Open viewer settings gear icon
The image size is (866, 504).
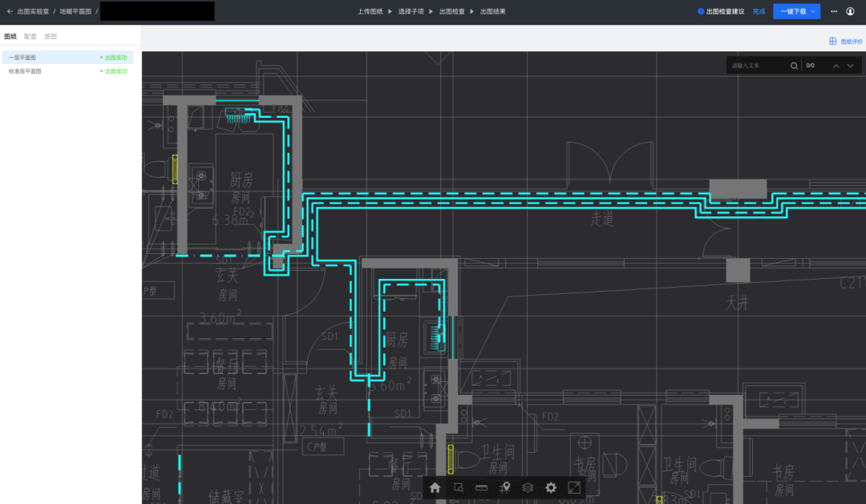(551, 487)
